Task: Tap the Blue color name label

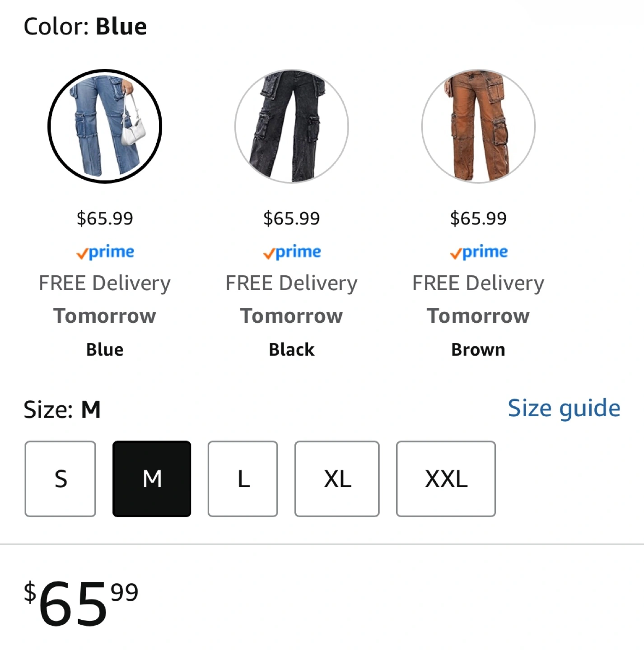Action: pyautogui.click(x=105, y=350)
